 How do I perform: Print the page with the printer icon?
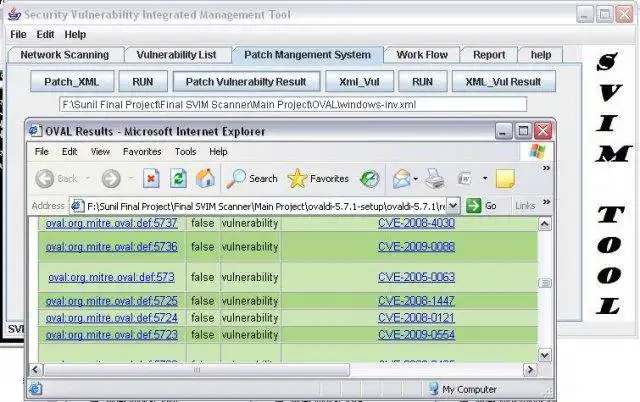tap(435, 179)
